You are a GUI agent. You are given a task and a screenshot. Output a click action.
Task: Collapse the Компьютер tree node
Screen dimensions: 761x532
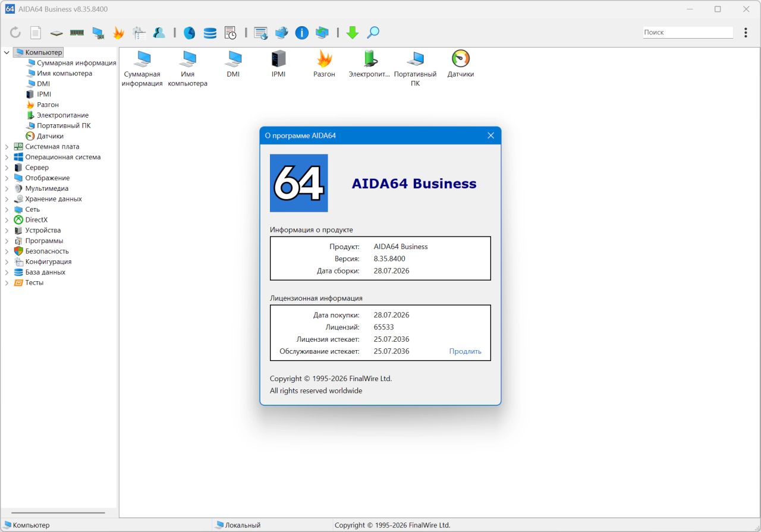[7, 52]
